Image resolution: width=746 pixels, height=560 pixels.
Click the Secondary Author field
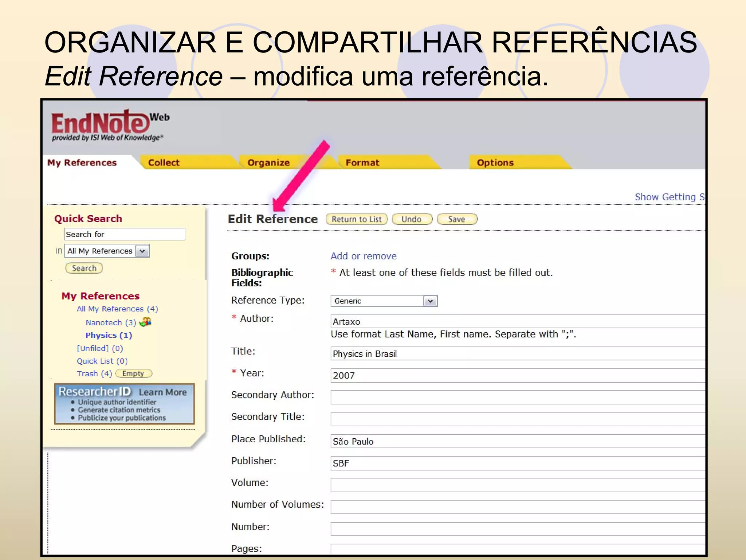click(x=518, y=398)
